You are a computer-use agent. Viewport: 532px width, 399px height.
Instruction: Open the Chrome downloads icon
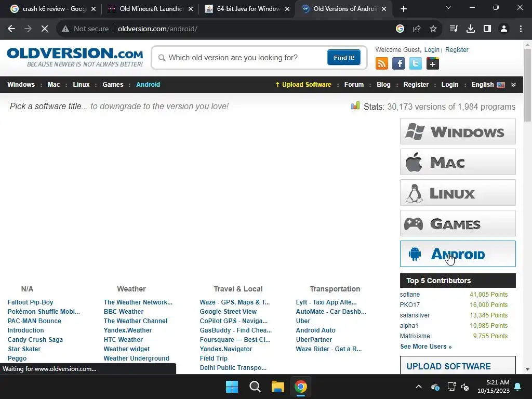coord(471,29)
